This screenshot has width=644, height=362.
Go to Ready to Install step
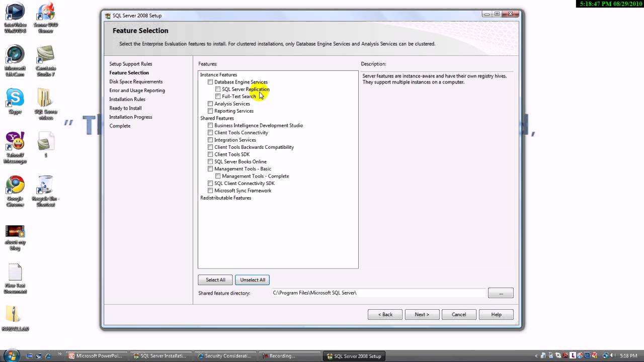coord(125,108)
